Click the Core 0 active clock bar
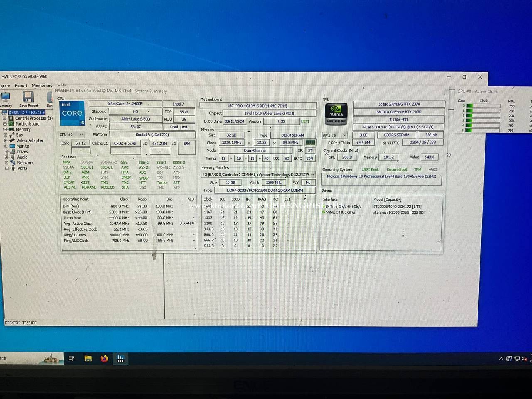This screenshot has height=399, width=532. 483,106
